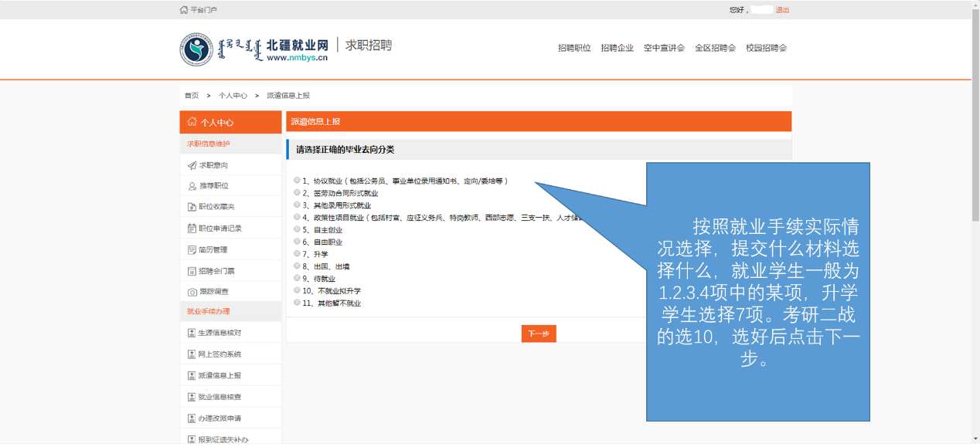Click the camera icon for 跟踪调查
Viewport: 980px width, 447px height.
pyautogui.click(x=192, y=292)
